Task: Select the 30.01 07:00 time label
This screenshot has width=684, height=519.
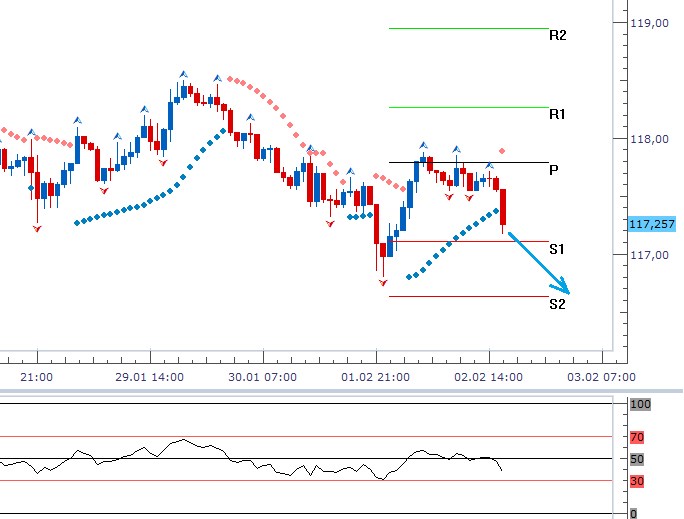Action: 262,378
